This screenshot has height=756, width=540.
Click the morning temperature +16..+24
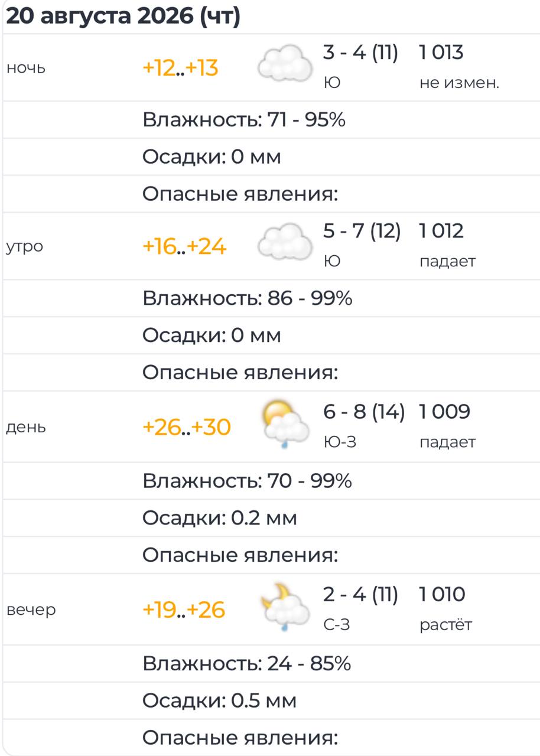pyautogui.click(x=184, y=246)
